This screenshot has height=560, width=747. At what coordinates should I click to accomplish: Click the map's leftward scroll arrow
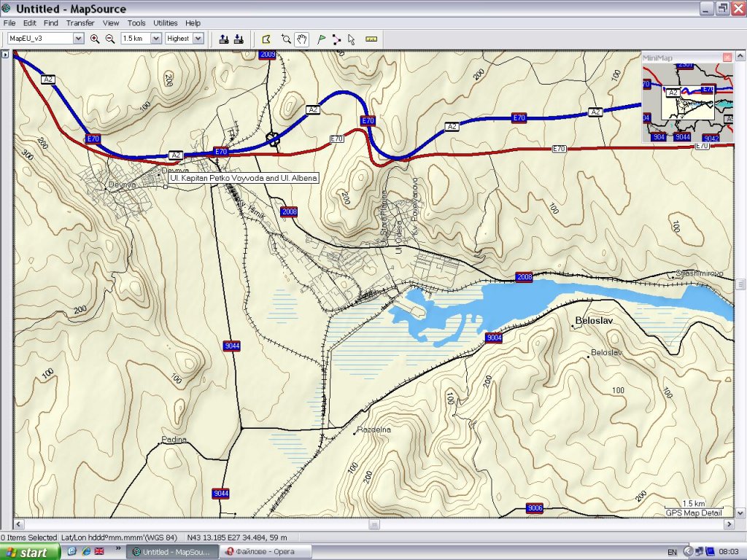[x=18, y=524]
